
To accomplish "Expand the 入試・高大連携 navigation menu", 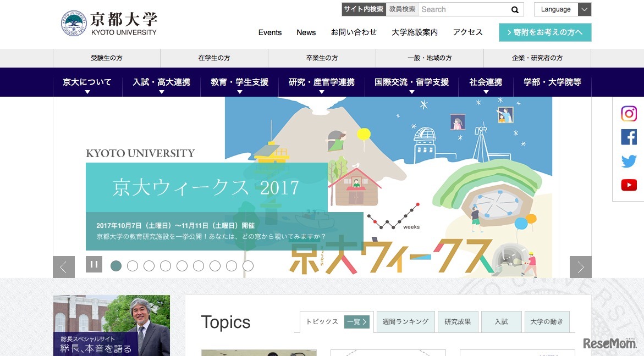I will (x=161, y=81).
